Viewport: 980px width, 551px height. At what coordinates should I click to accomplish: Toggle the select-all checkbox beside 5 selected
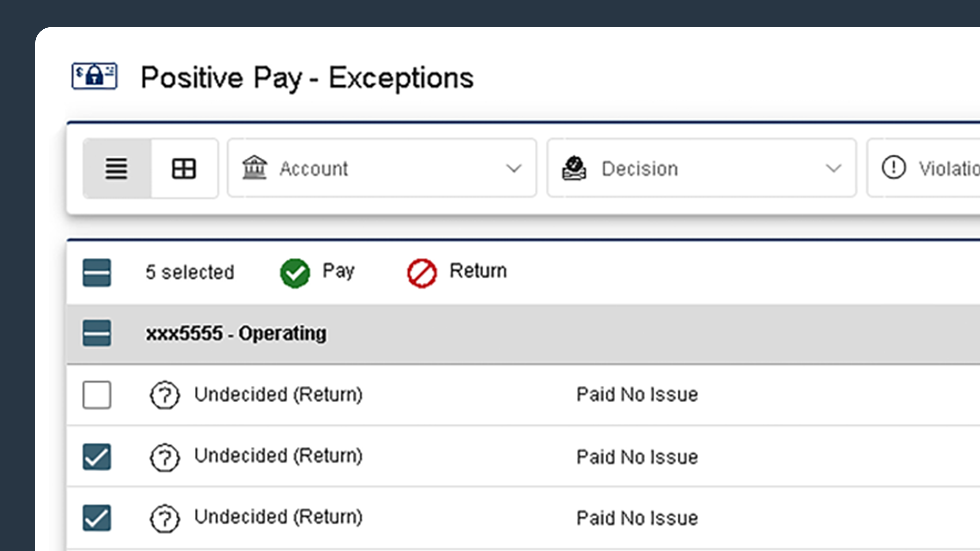pos(97,273)
